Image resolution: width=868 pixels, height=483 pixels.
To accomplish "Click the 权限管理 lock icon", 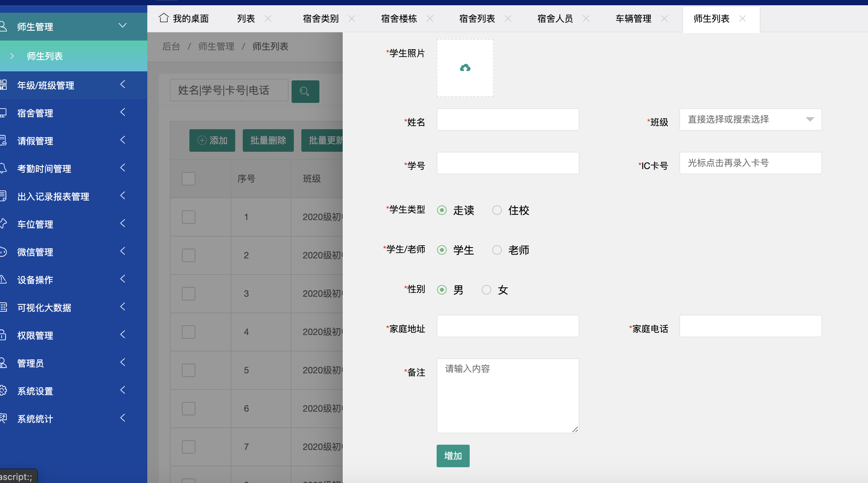I will pyautogui.click(x=3, y=335).
